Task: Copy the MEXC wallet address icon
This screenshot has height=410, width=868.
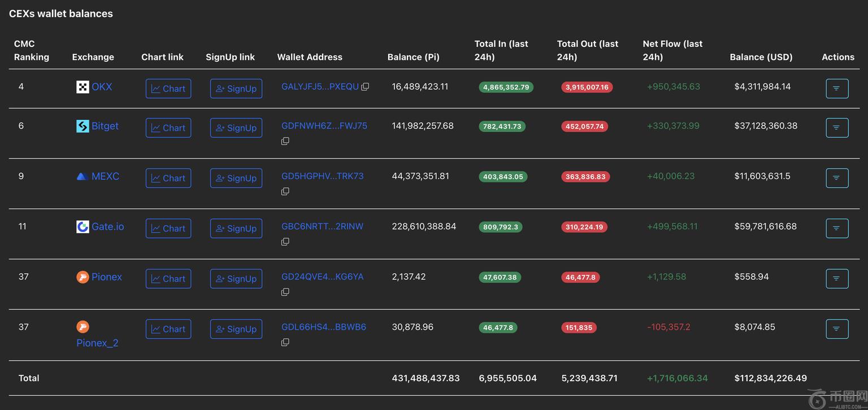Action: click(285, 191)
